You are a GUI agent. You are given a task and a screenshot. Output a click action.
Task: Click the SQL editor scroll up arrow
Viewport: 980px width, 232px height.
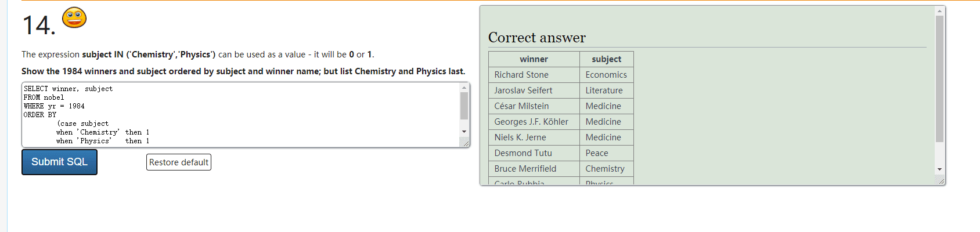pos(464,88)
